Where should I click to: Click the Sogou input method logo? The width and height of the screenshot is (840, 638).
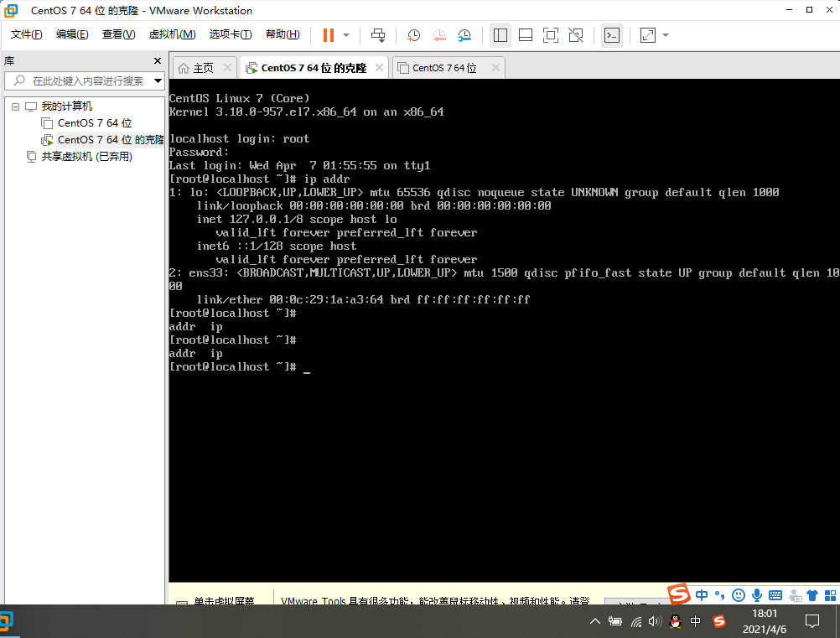[x=679, y=594]
